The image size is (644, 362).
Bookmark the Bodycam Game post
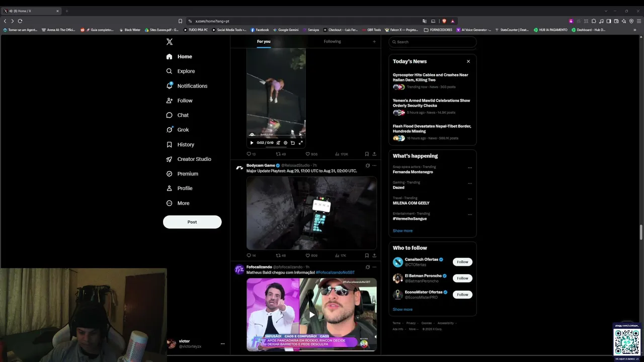(367, 255)
